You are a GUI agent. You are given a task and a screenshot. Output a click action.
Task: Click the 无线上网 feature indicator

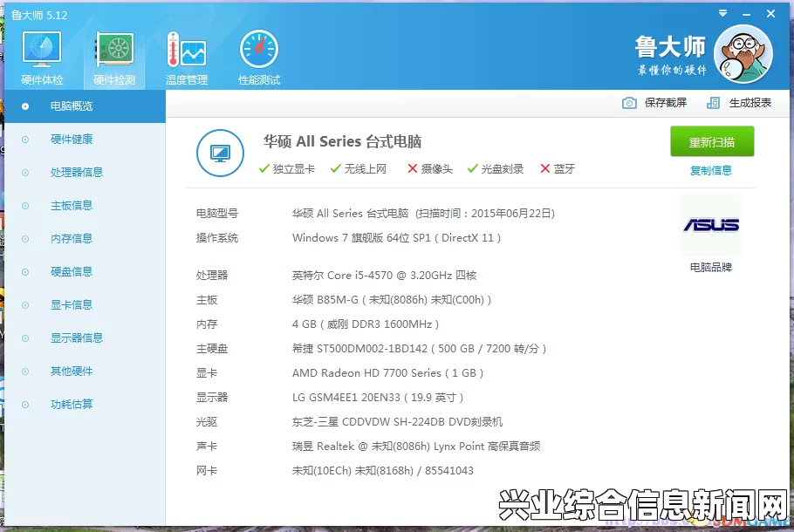(359, 169)
